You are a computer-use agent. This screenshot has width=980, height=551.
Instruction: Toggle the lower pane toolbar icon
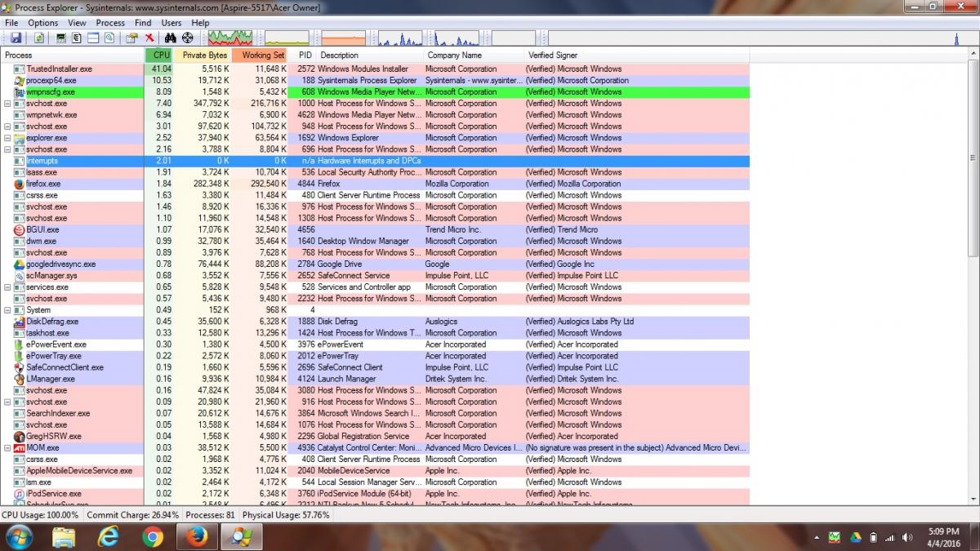(x=92, y=38)
